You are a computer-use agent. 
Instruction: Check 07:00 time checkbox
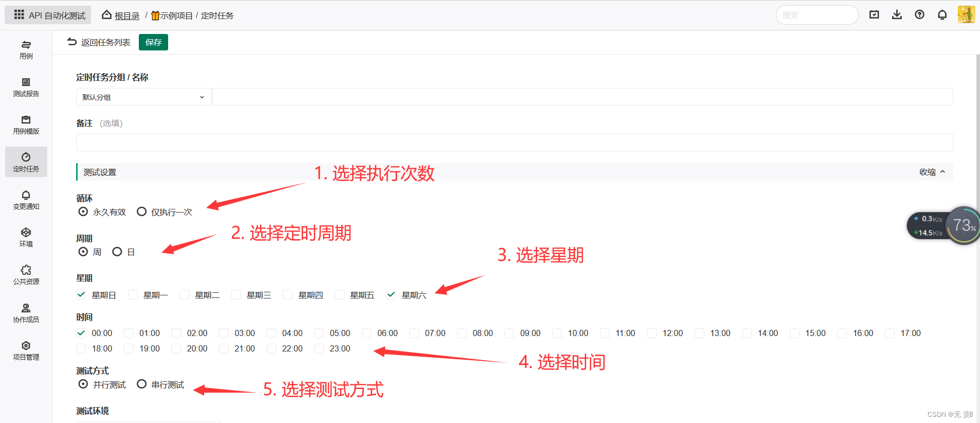(414, 333)
